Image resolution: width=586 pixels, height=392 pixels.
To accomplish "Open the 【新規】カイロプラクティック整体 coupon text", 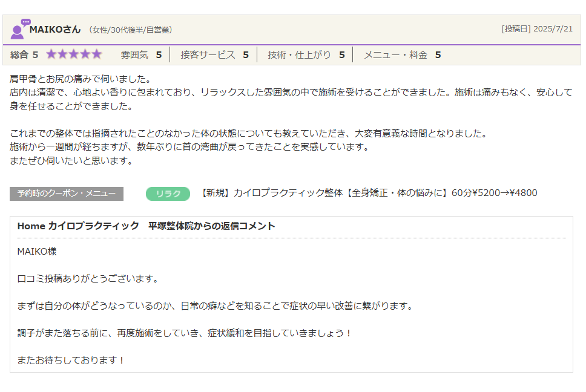I will click(x=369, y=193).
